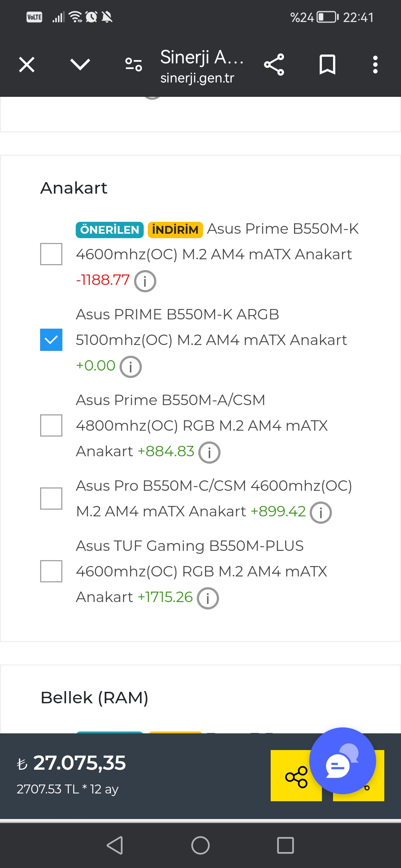Collapse browser tab with down chevron

80,65
